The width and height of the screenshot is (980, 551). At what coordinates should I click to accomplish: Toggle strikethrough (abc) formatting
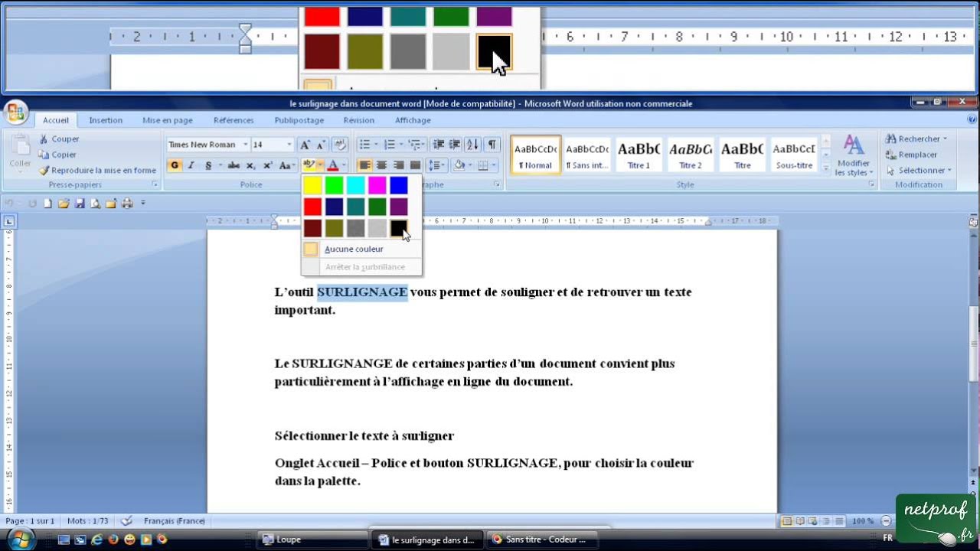[234, 165]
